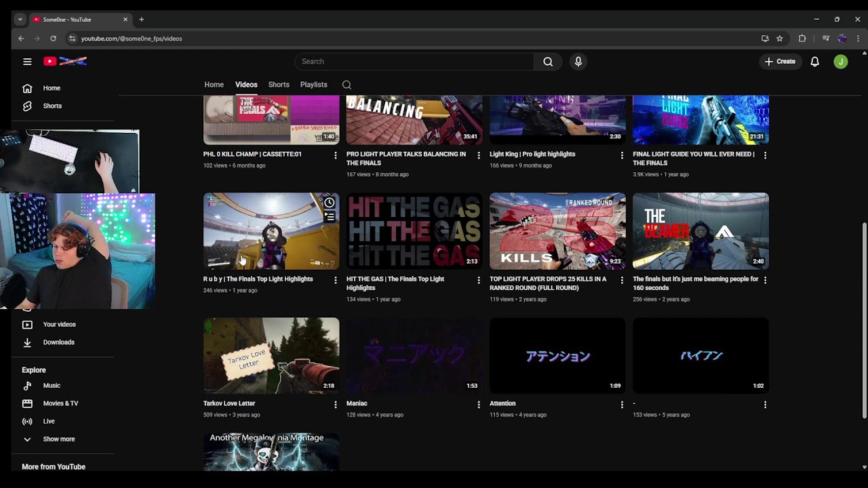This screenshot has width=868, height=488.
Task: Add the Ruby video to Watch Later
Action: click(330, 203)
